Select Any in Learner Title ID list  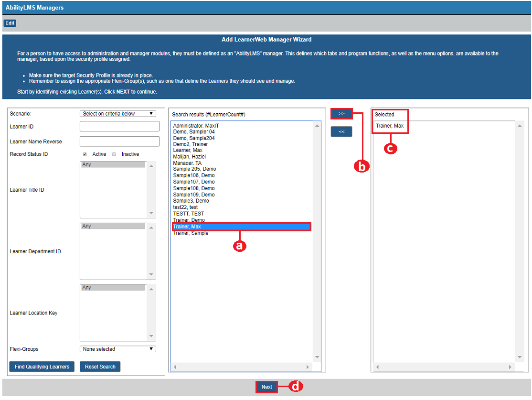click(113, 164)
